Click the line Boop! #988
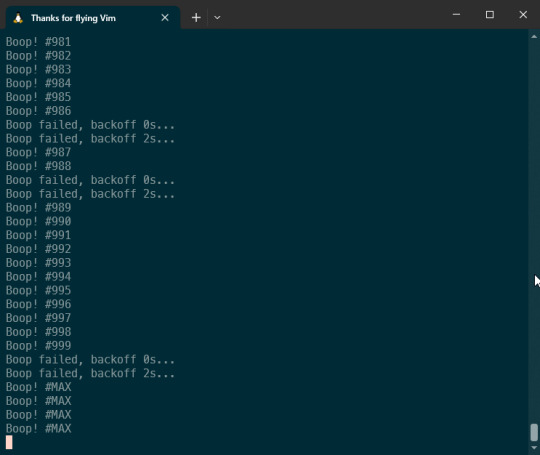Image resolution: width=540 pixels, height=455 pixels. tap(39, 166)
